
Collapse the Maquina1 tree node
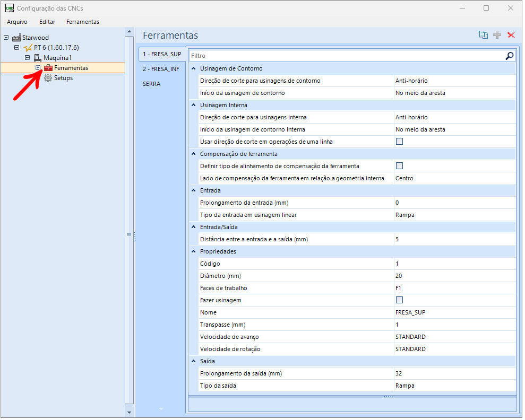[x=28, y=57]
